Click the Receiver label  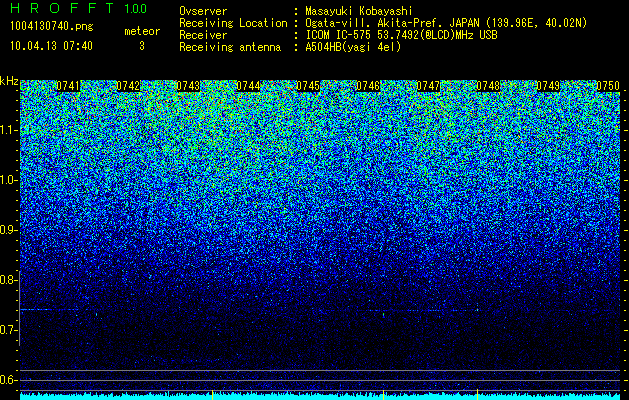tap(203, 35)
